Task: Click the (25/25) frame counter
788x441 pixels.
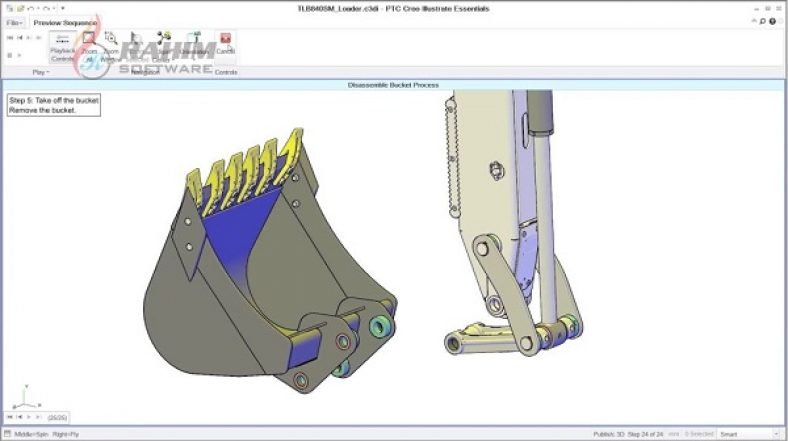Action: pos(57,417)
